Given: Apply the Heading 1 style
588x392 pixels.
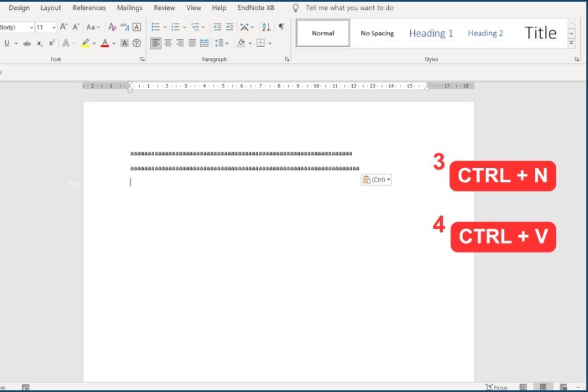Looking at the screenshot, I should coord(431,33).
